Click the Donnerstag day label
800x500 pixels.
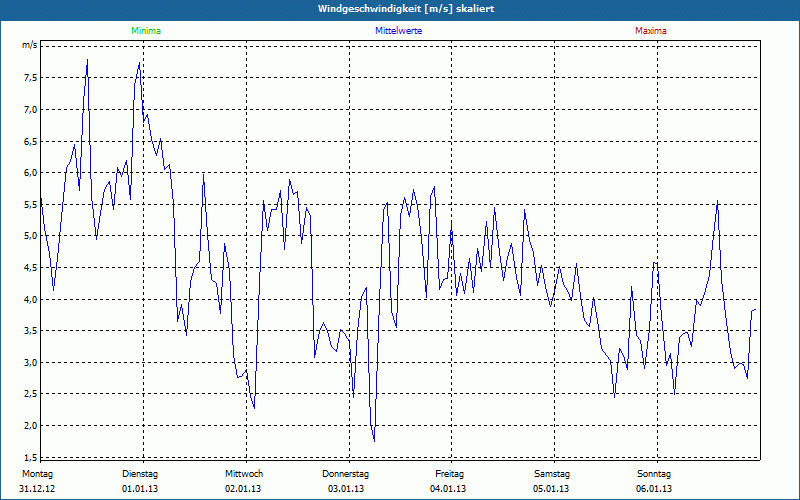point(345,474)
